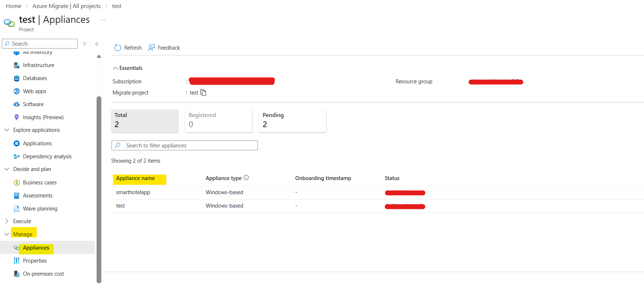Collapse the Manage group
The image size is (644, 284).
coord(7,234)
